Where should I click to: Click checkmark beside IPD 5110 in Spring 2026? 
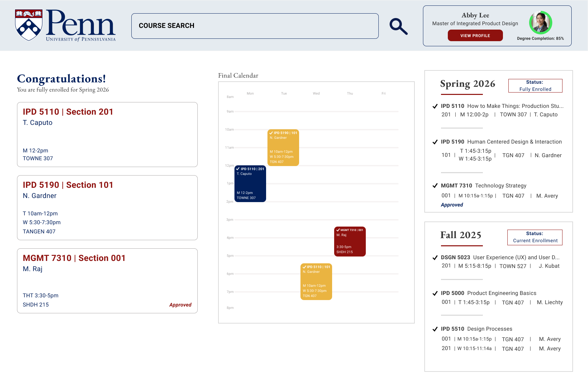tap(435, 106)
